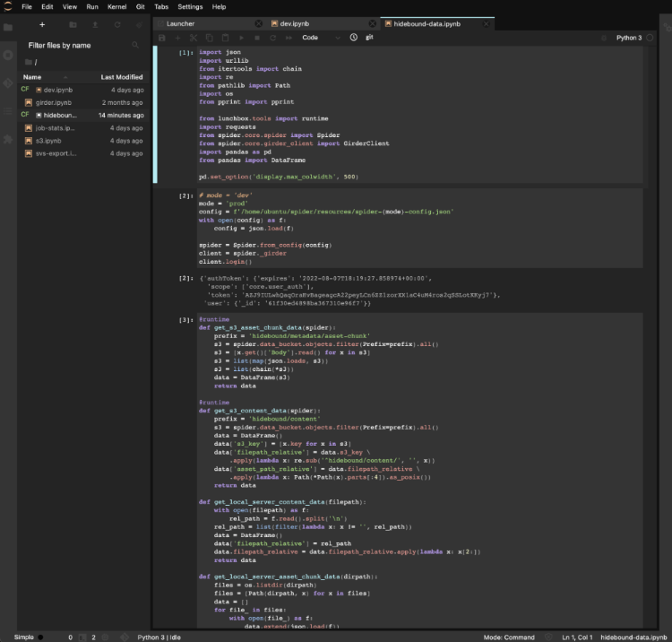Click the search icon in filter box
Screen dimensions: 672x642
coord(135,45)
